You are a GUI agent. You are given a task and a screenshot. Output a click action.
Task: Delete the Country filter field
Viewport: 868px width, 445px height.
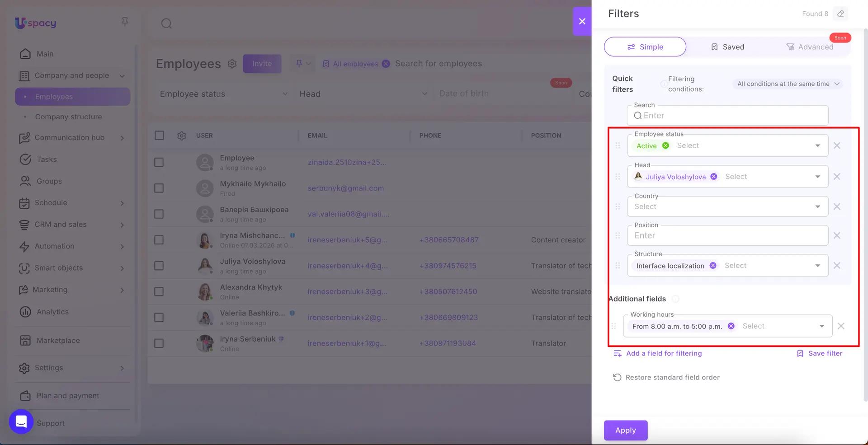click(837, 206)
